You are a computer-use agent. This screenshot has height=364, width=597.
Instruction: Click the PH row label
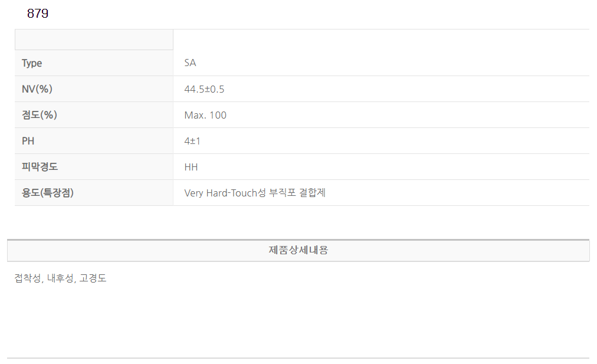(28, 141)
